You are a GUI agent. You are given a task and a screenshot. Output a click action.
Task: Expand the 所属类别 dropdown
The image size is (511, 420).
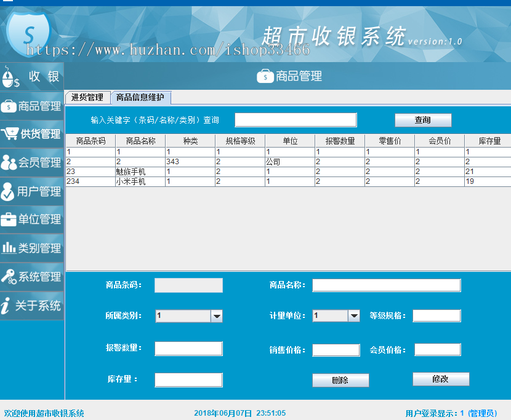[x=216, y=316]
